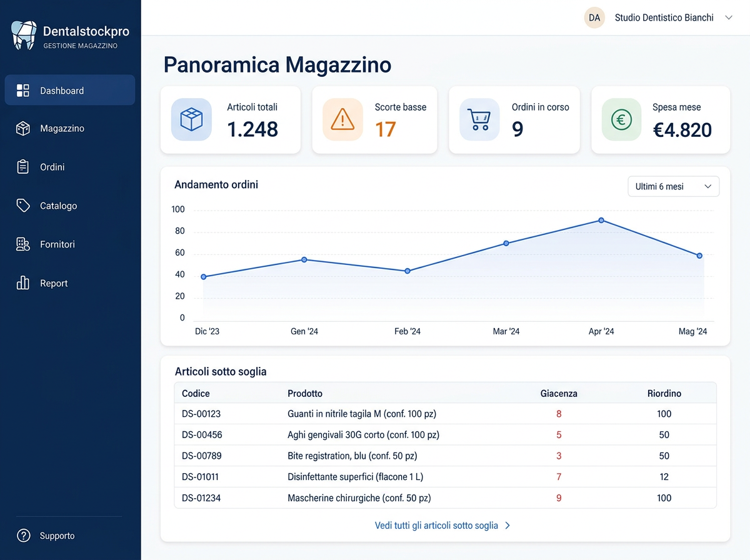
Task: Click the €4.820 Spesa mese value
Action: pyautogui.click(x=682, y=130)
